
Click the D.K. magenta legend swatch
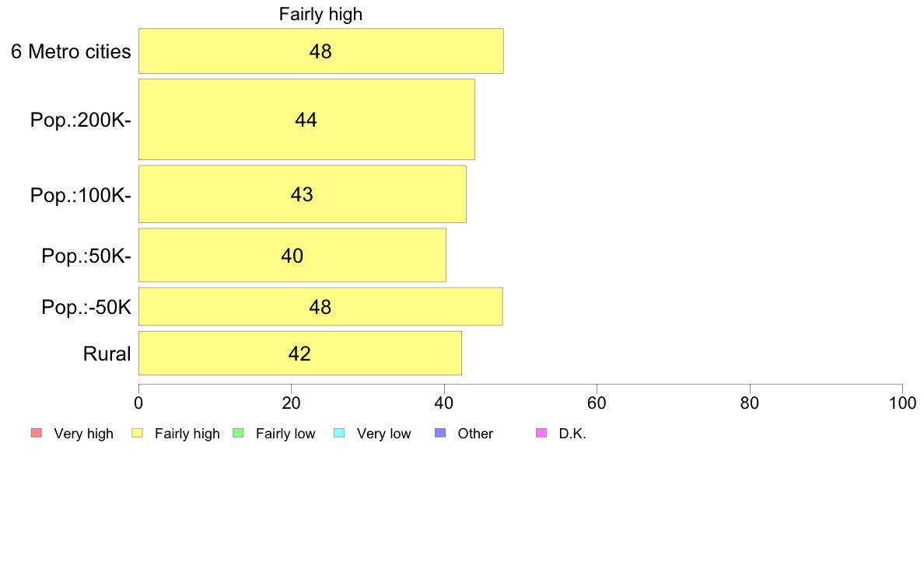pyautogui.click(x=541, y=433)
